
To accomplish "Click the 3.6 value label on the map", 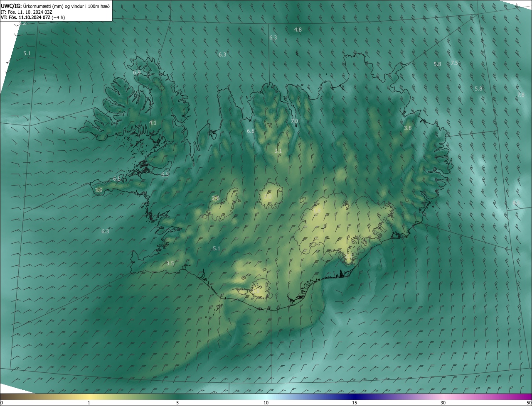I will click(x=99, y=190).
